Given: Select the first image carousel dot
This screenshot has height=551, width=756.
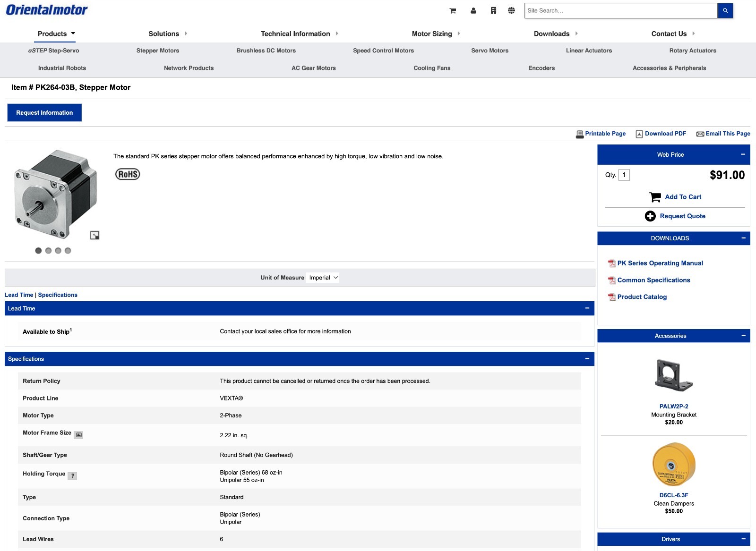Looking at the screenshot, I should (38, 251).
